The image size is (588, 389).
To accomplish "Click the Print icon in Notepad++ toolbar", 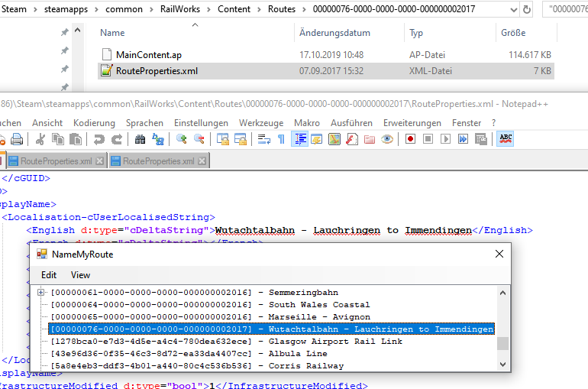I will pos(17,139).
